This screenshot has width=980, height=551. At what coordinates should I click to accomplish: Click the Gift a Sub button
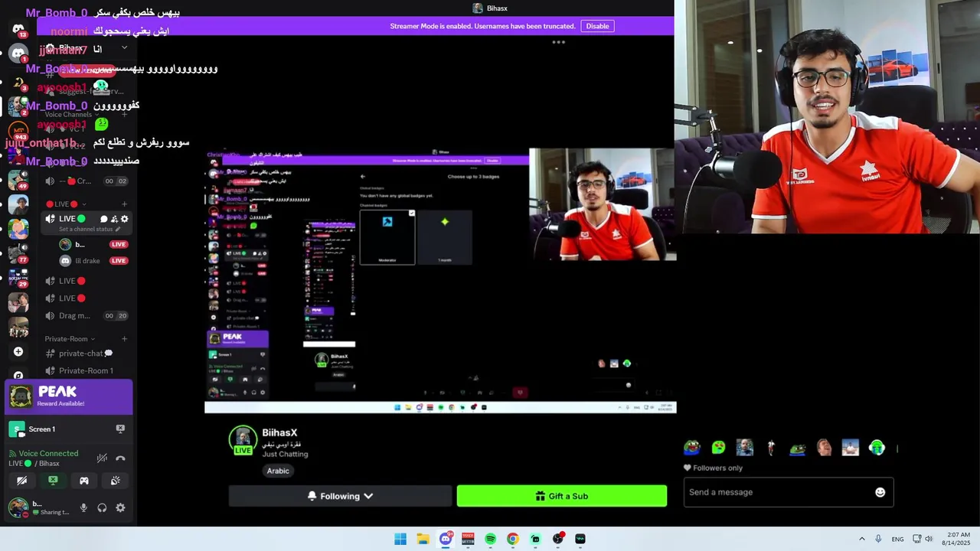pos(561,496)
